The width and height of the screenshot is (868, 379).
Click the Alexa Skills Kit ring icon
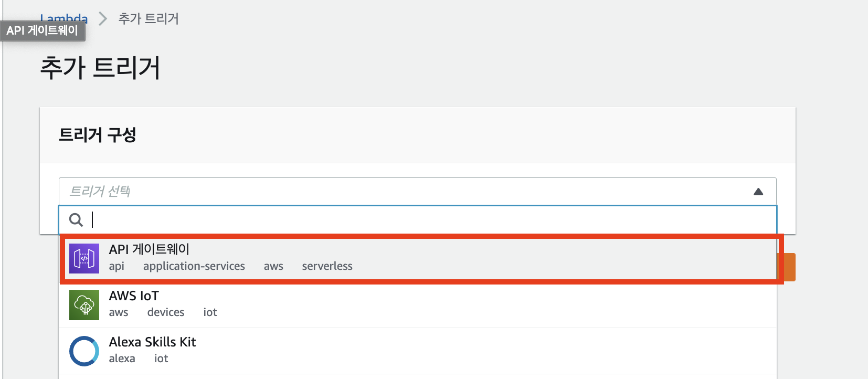coord(84,351)
